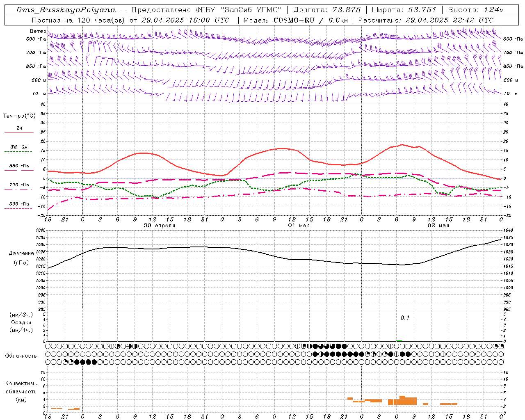Click the '-20' label on left temperature axis
This screenshot has height=420, width=525.
pyautogui.click(x=41, y=215)
